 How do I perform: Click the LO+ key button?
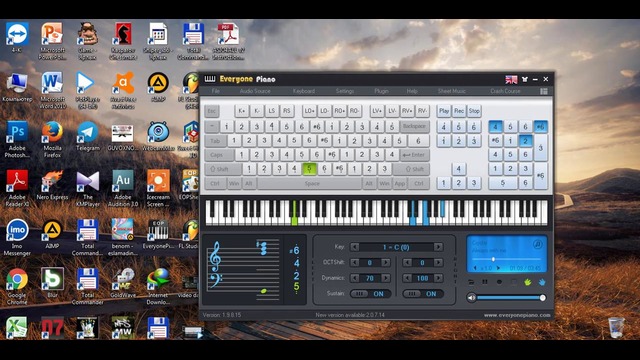(x=309, y=111)
